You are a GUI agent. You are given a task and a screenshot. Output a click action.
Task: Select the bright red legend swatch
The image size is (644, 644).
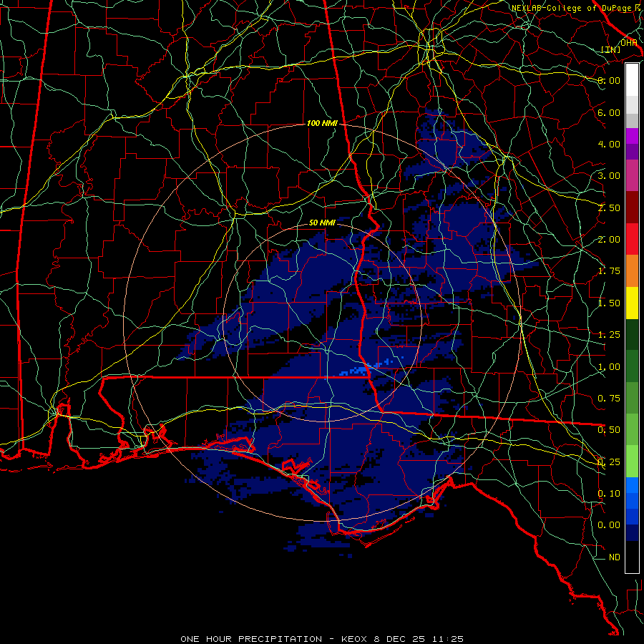(x=632, y=239)
